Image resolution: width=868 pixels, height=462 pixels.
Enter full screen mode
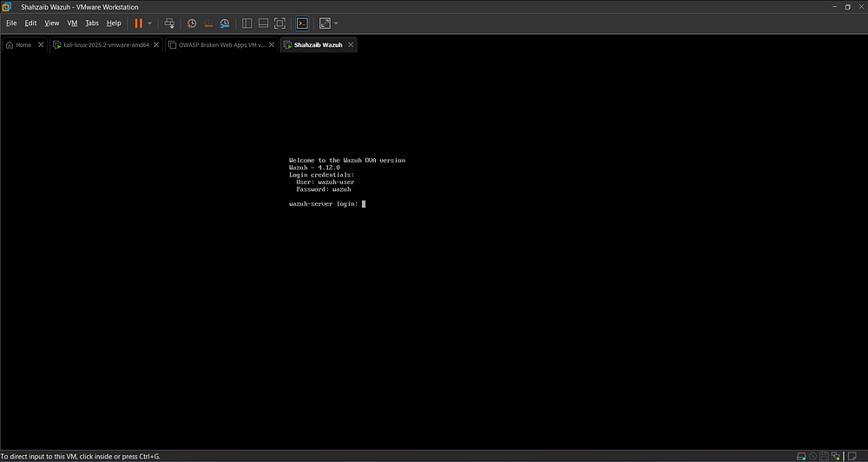pos(280,23)
